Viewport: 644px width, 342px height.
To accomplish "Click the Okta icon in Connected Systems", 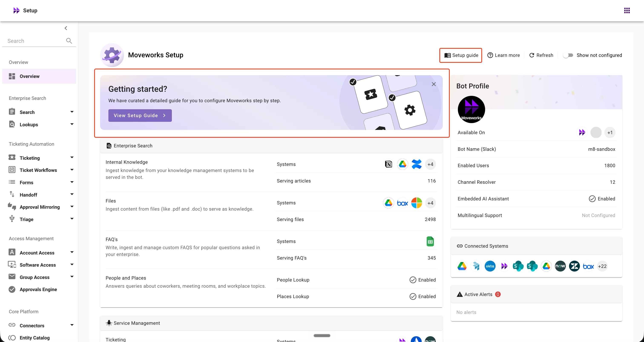I will pyautogui.click(x=490, y=266).
